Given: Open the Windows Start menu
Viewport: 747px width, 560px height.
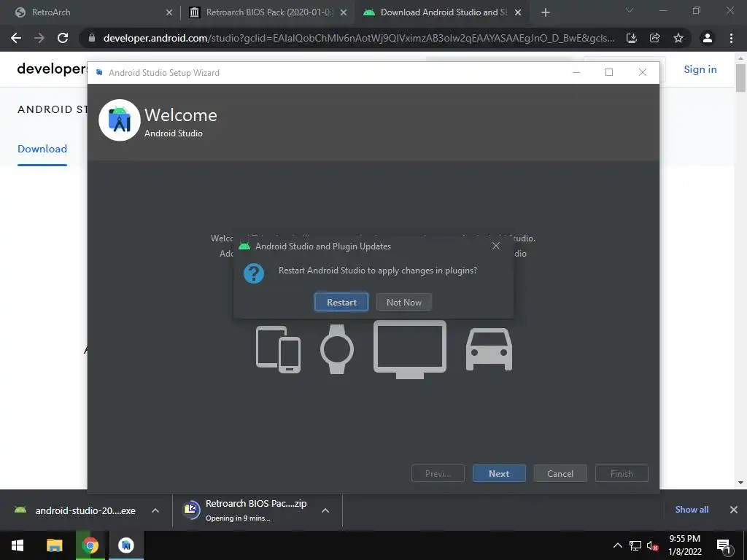Looking at the screenshot, I should coord(18,545).
